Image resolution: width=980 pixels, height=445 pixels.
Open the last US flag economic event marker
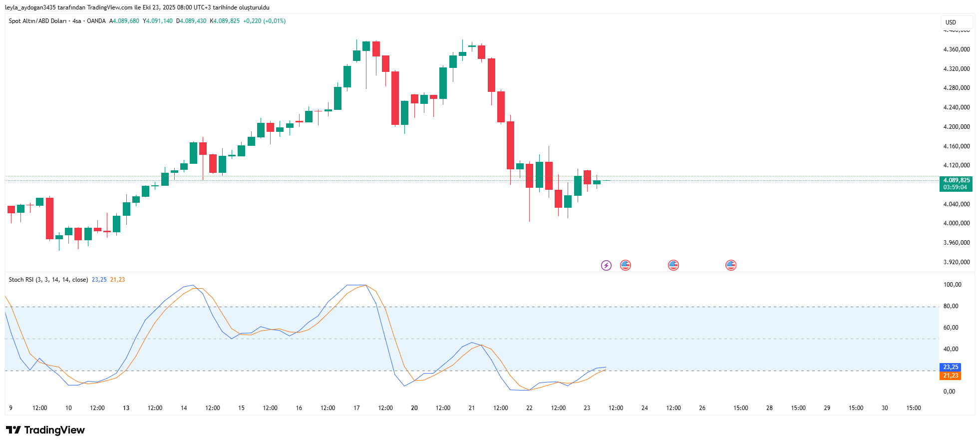pyautogui.click(x=730, y=265)
